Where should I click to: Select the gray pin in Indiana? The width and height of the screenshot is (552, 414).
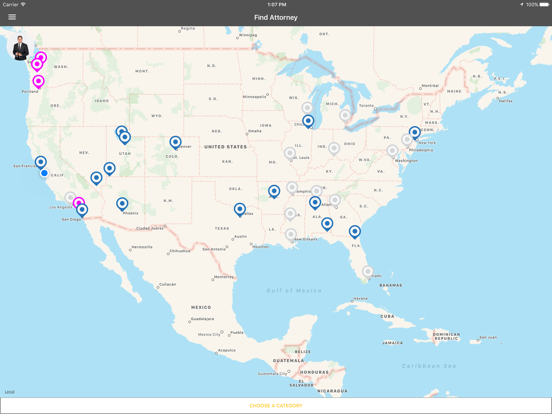pyautogui.click(x=334, y=149)
